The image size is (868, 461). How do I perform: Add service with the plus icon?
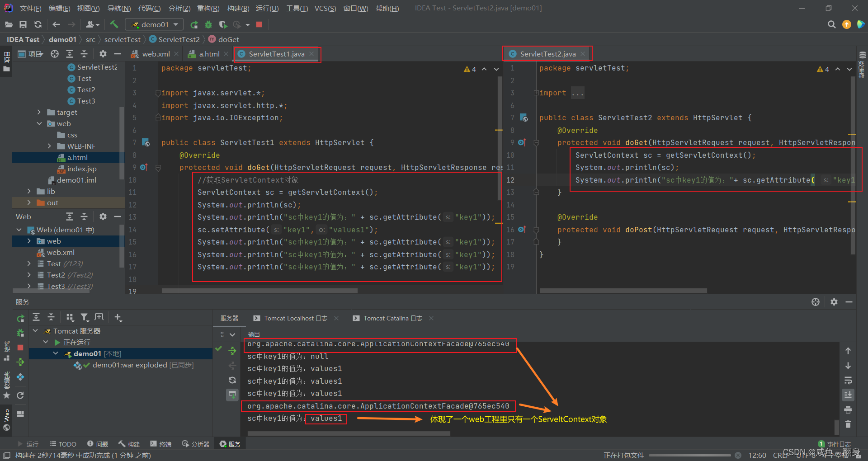(x=118, y=317)
